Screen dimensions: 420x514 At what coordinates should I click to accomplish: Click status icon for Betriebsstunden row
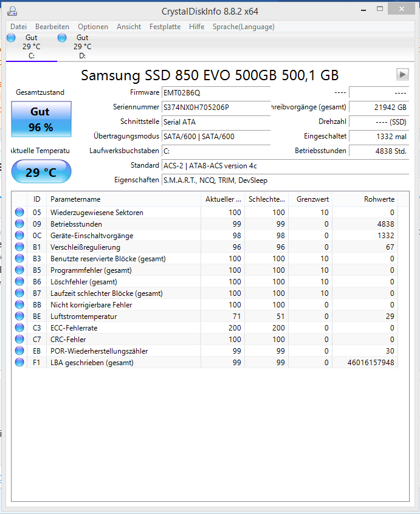(x=19, y=224)
